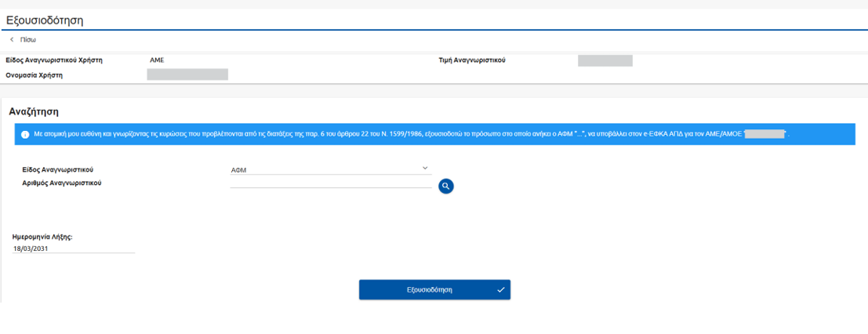
Task: Click the checkmark icon on Εξουσιοδότηση button
Action: coord(501,290)
